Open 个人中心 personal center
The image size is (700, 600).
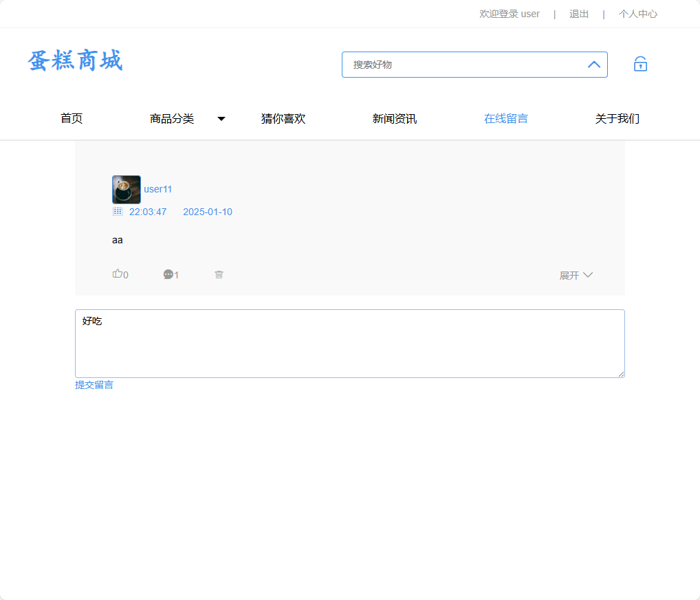pos(637,14)
